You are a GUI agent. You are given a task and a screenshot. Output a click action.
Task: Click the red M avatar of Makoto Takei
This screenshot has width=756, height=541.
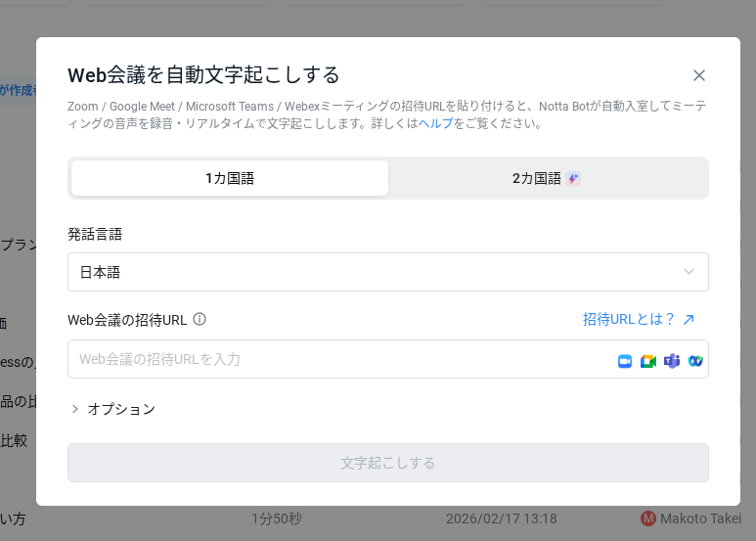(x=647, y=518)
